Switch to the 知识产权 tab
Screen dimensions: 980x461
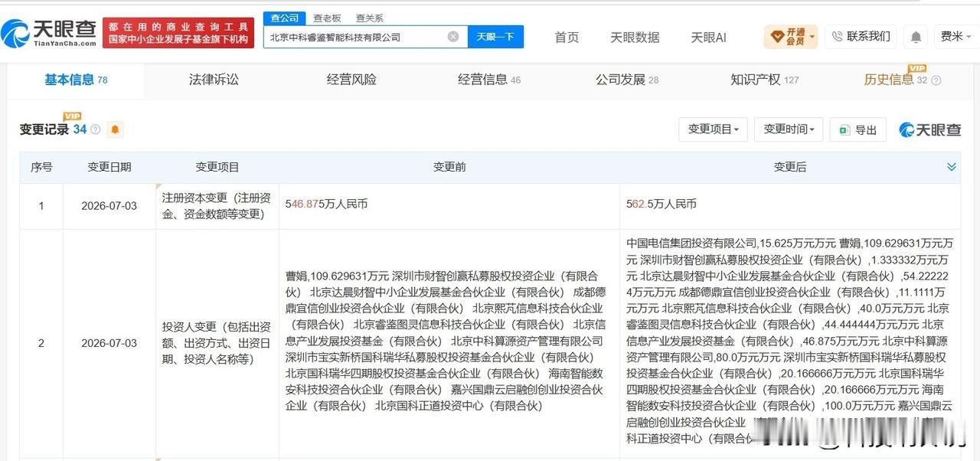click(764, 80)
